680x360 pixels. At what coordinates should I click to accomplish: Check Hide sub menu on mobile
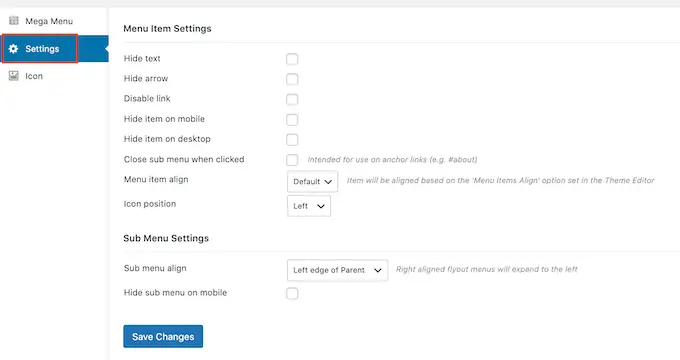(292, 293)
